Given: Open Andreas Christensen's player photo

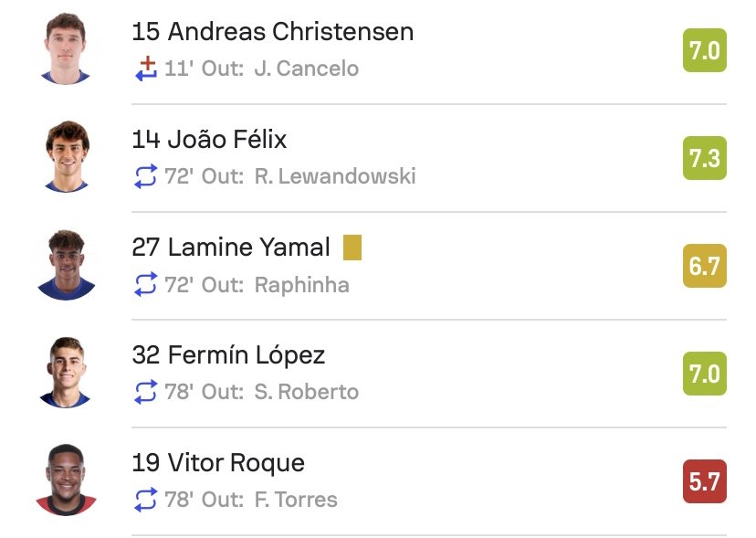Looking at the screenshot, I should click(x=66, y=49).
